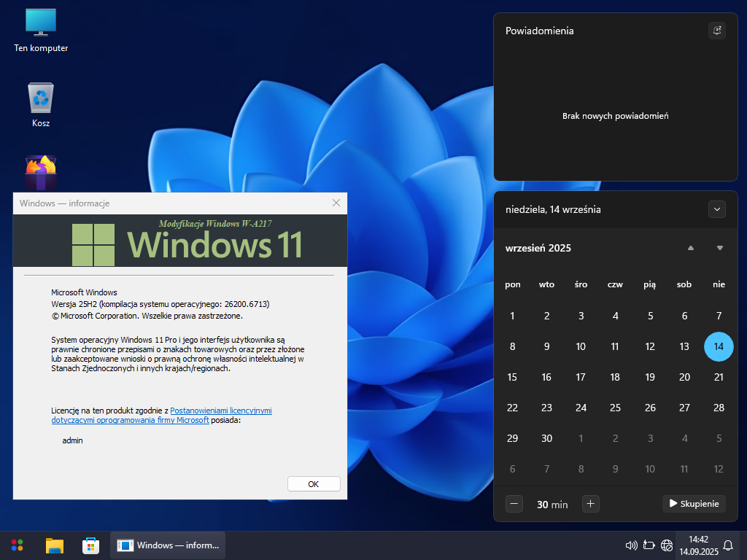Screen dimensions: 747x560
Task: Click the notification bell on the taskbar
Action: tap(727, 545)
